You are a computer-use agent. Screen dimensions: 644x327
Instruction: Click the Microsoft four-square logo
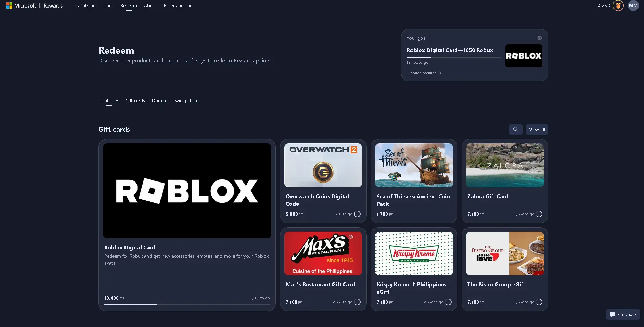[x=9, y=5]
